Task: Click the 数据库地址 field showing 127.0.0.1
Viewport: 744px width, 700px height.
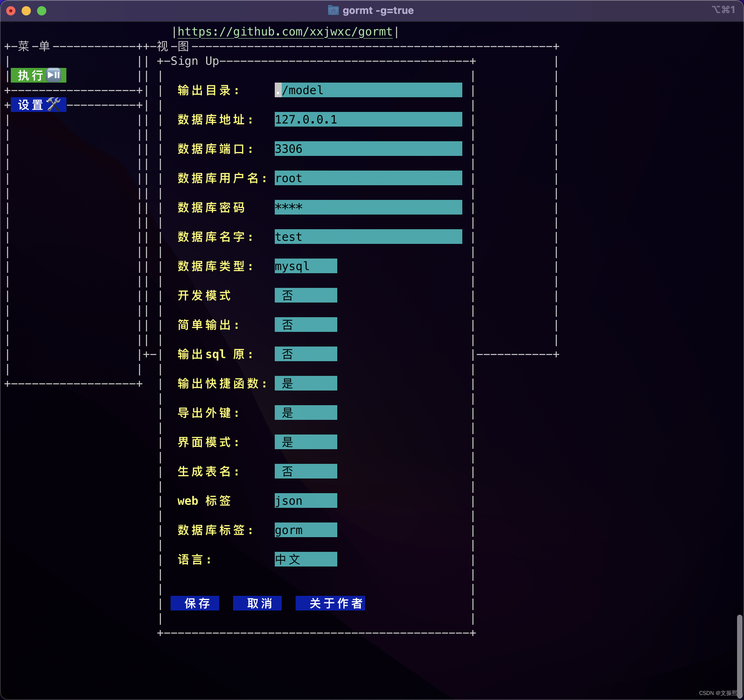Action: coord(368,120)
